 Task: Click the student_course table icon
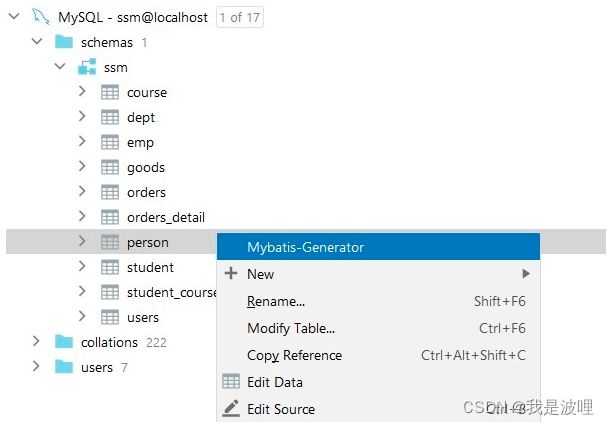pyautogui.click(x=110, y=292)
